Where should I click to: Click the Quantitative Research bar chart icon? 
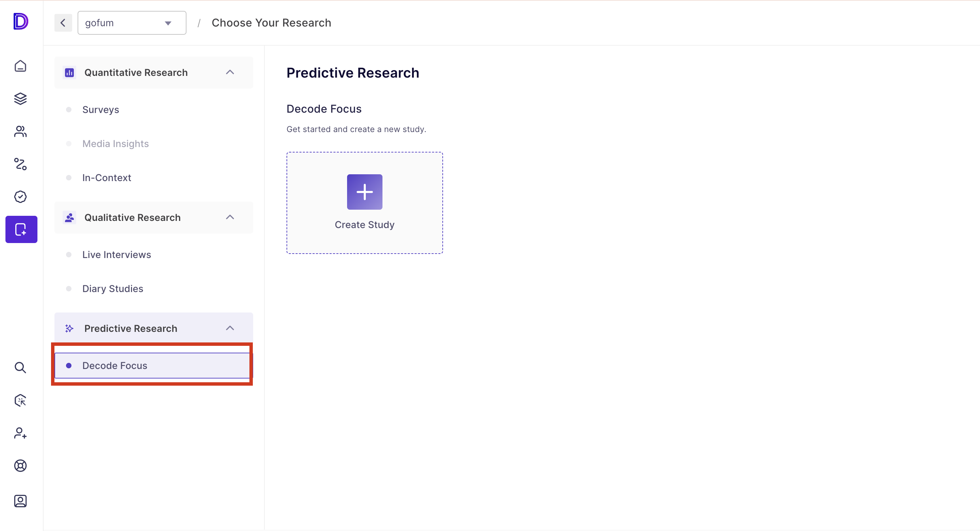(69, 72)
